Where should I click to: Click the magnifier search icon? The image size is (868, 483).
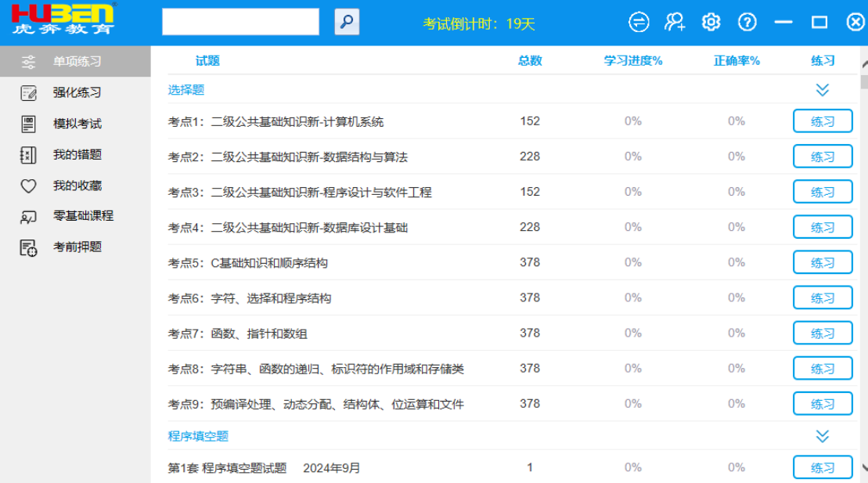[x=347, y=22]
